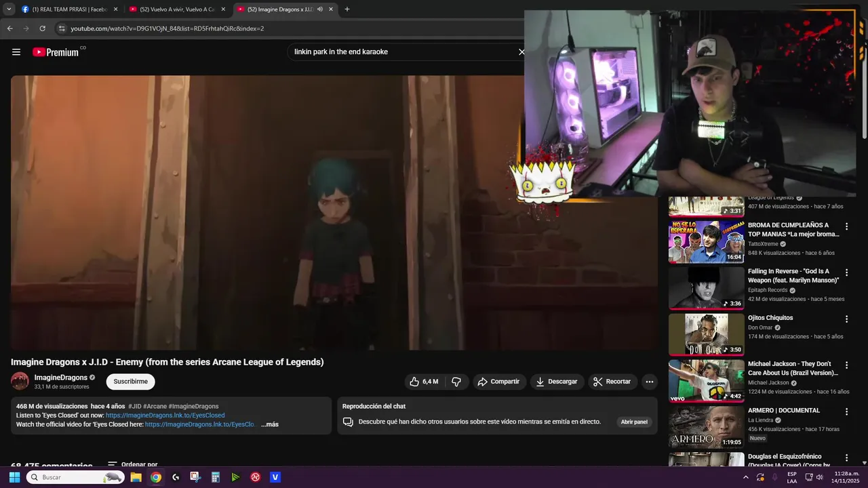
Task: Open the Calculator taskbar icon
Action: point(216,477)
